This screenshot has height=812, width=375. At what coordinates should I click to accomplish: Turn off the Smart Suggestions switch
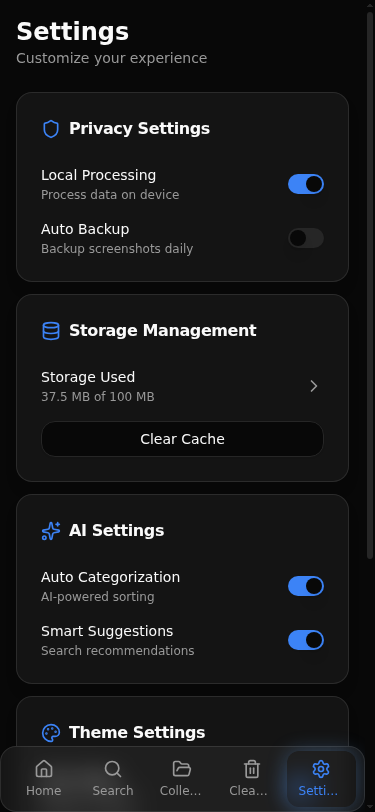(306, 640)
